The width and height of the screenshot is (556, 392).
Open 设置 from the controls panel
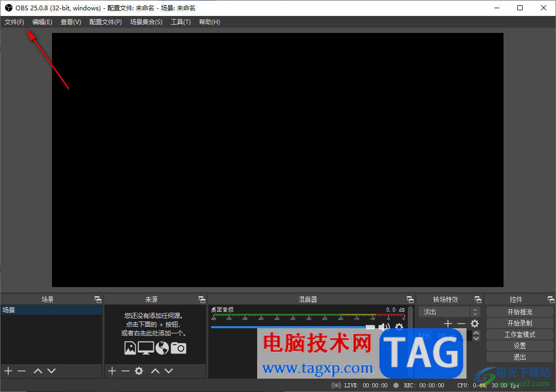tap(520, 346)
